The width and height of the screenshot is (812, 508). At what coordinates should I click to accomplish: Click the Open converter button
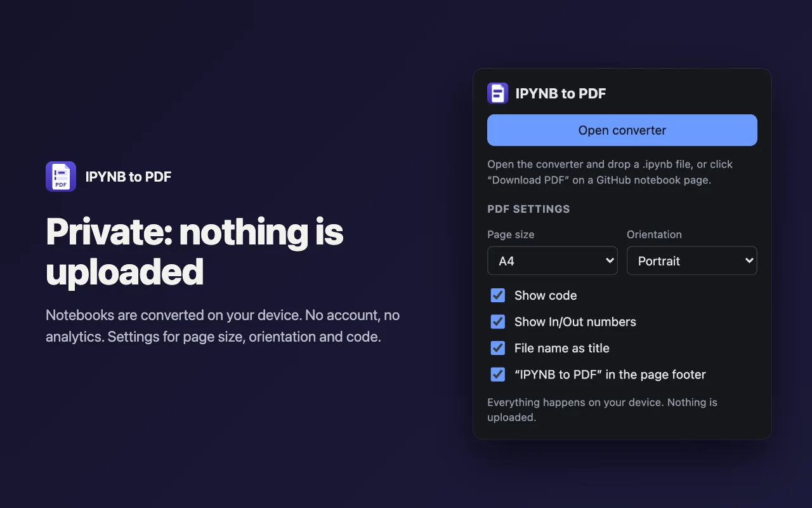[x=622, y=130]
